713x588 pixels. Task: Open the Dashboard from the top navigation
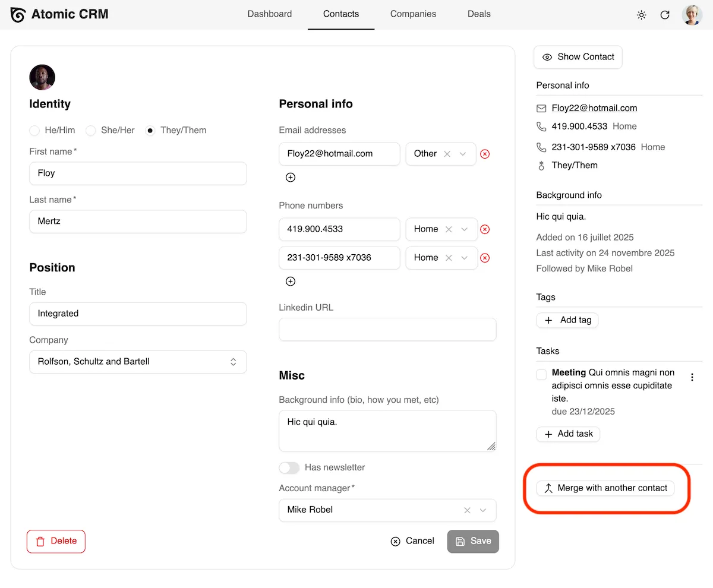click(x=270, y=14)
